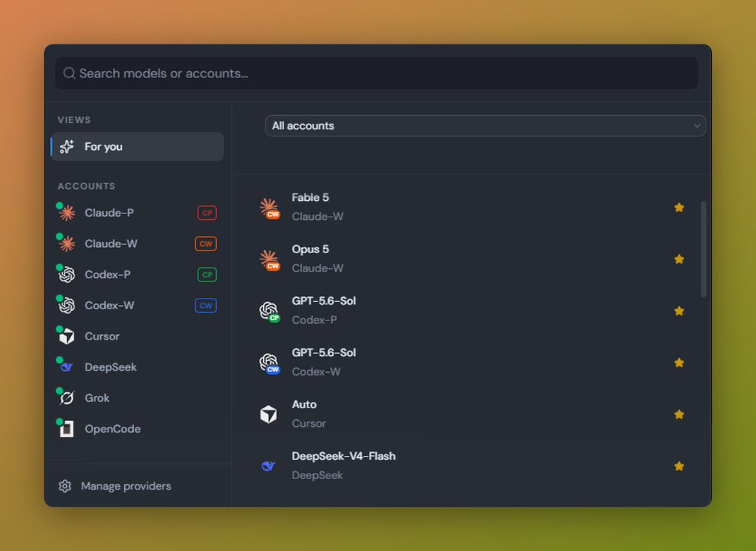Click the red CP badge next to Claude-P
This screenshot has height=551, width=756.
click(x=207, y=213)
